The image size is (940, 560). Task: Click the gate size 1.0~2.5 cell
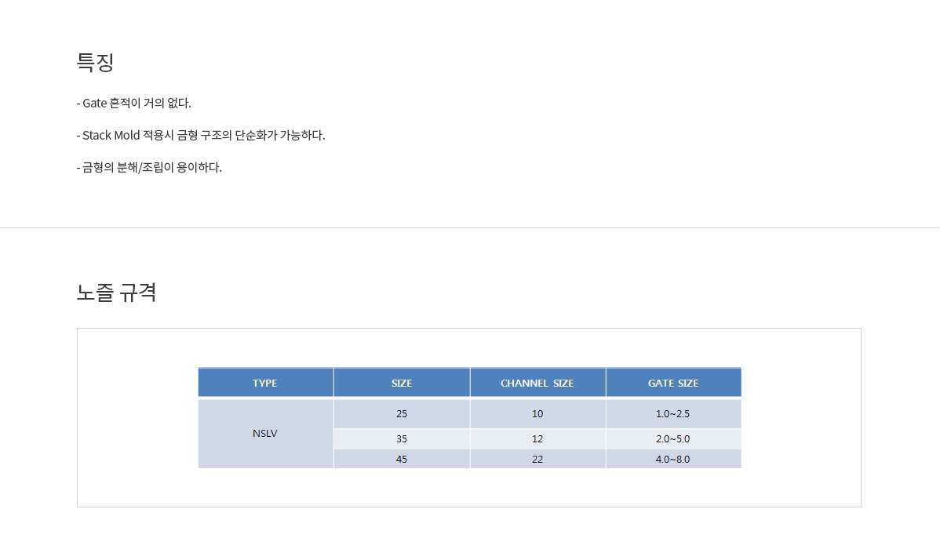tap(673, 413)
